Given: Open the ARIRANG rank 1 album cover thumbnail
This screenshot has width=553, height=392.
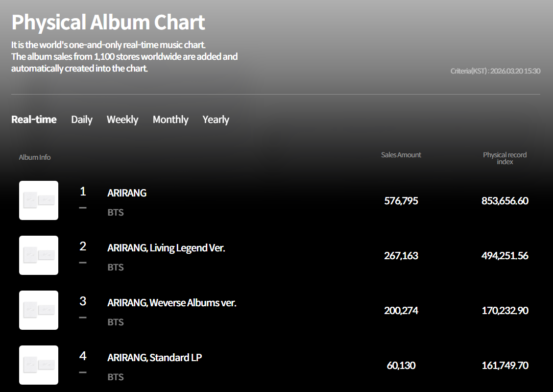Looking at the screenshot, I should 39,200.
